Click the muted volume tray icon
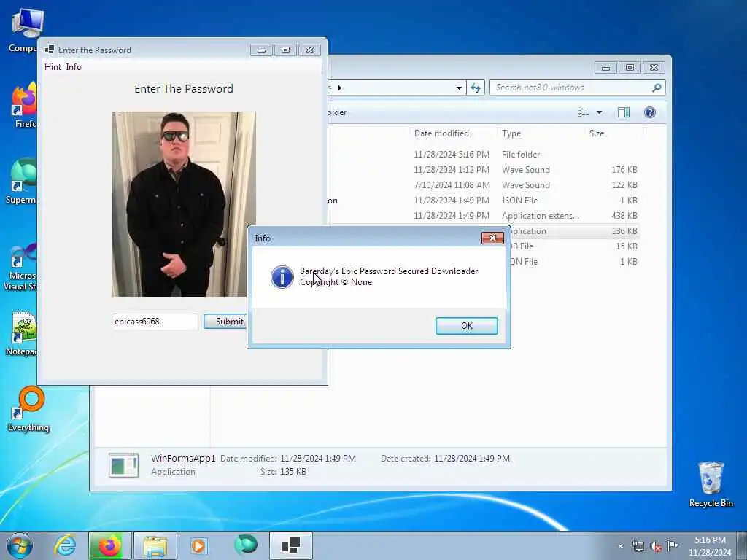This screenshot has width=747, height=560. 656,546
